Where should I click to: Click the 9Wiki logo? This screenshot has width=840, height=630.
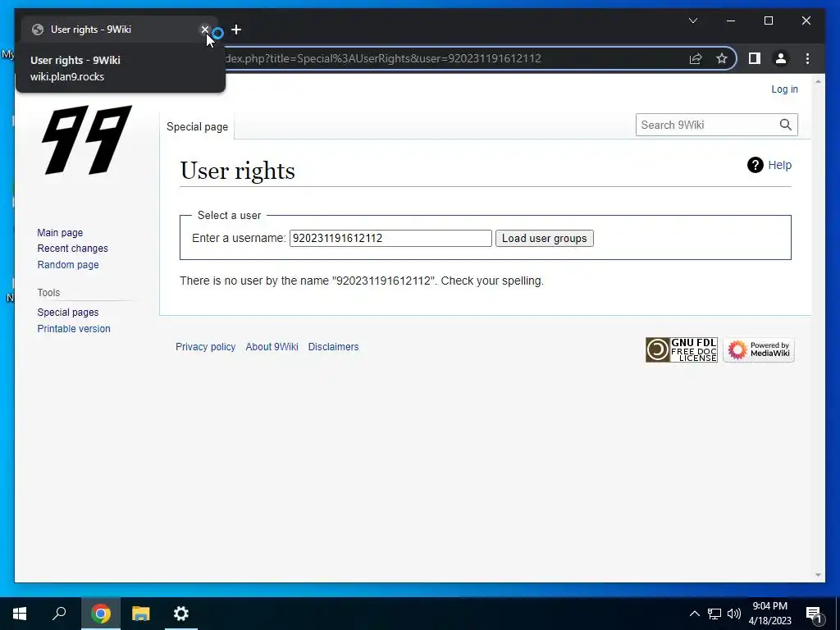click(x=87, y=139)
